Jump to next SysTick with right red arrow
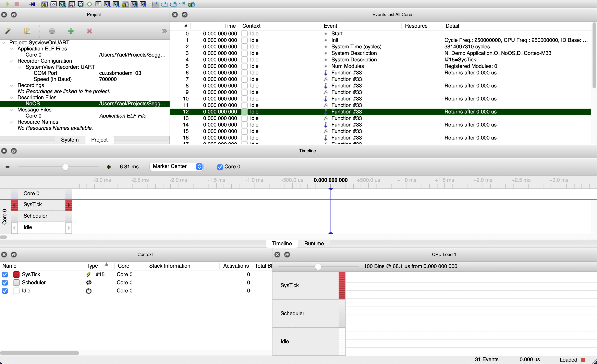 click(69, 205)
